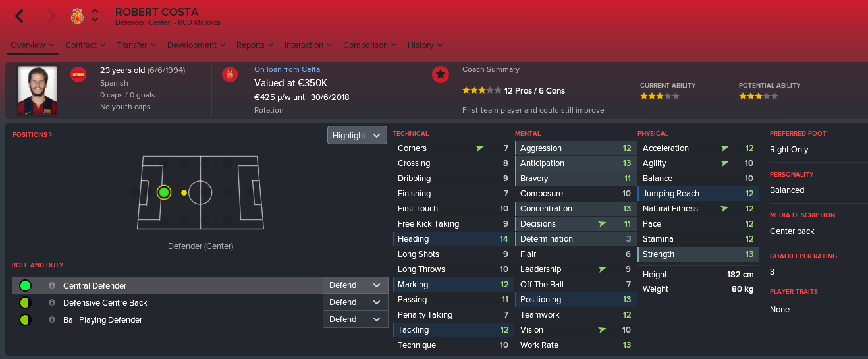The image size is (868, 359).
Task: Open the Contract menu tab
Action: (85, 45)
